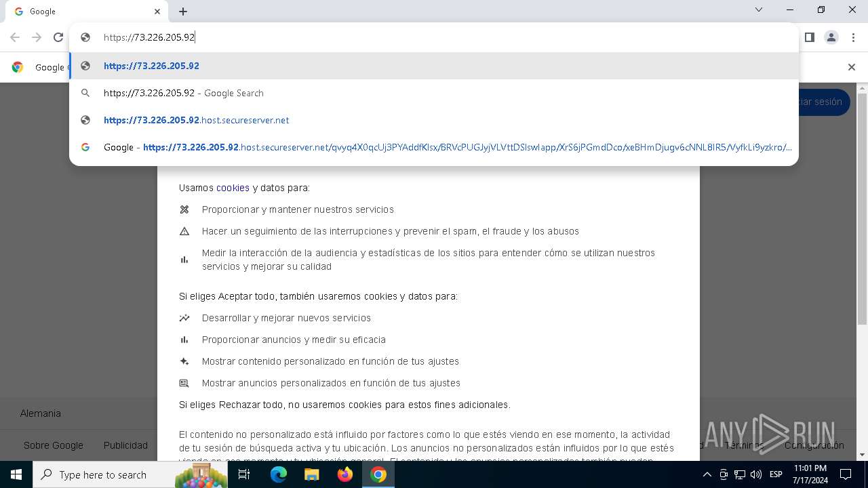Image resolution: width=868 pixels, height=488 pixels.
Task: Open the Sobre Google footer link
Action: tap(54, 445)
